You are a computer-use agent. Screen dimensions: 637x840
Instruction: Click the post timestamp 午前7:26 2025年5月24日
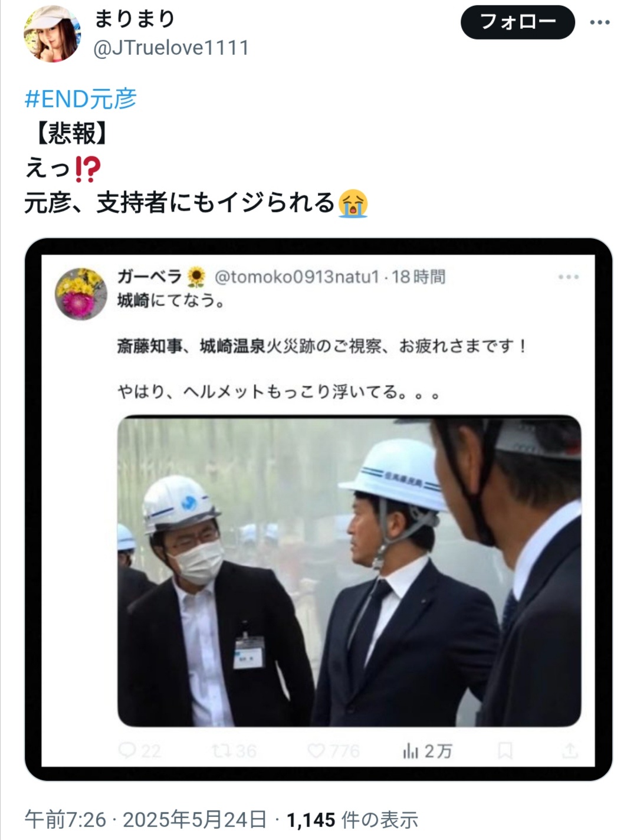(x=145, y=819)
